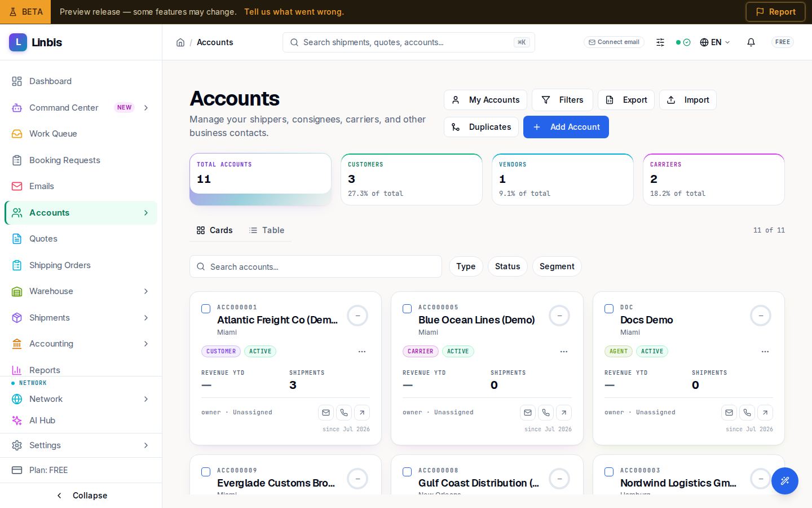Select the Everglade Customs checkbox
The image size is (812, 508).
click(x=206, y=472)
